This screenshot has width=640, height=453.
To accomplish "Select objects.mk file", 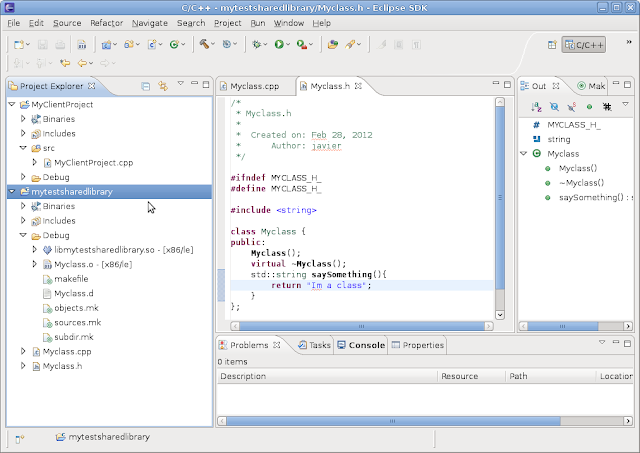I will pos(76,308).
